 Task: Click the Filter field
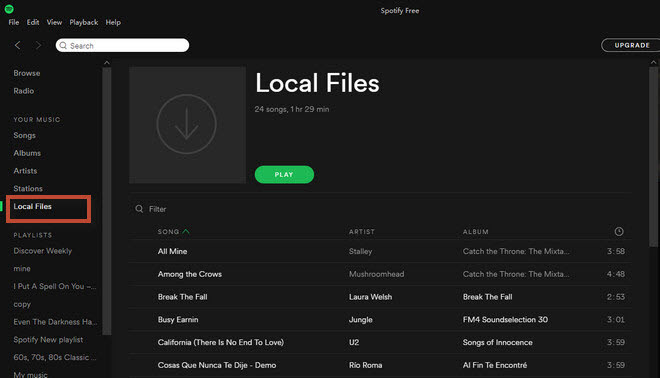coord(157,209)
